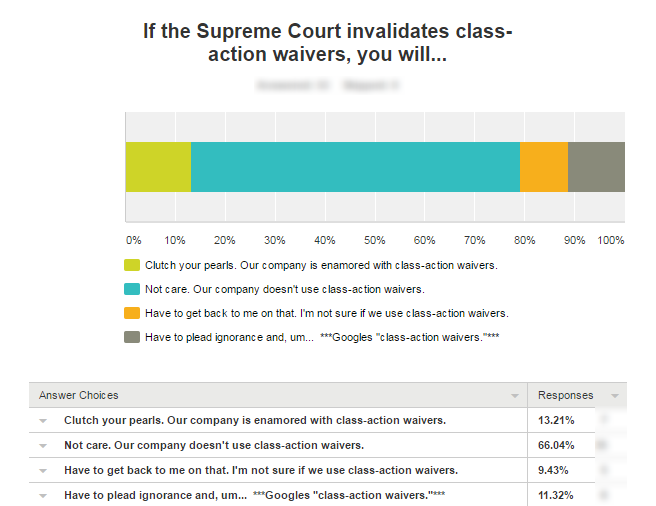This screenshot has width=656, height=506.
Task: Expand the Answer Choices column dropdown arrow
Action: point(515,396)
